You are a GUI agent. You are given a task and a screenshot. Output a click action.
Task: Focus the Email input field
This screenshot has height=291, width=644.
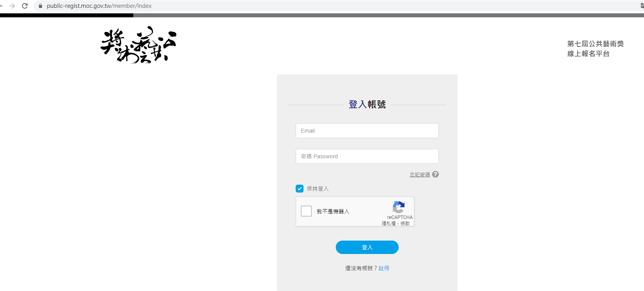pyautogui.click(x=367, y=131)
